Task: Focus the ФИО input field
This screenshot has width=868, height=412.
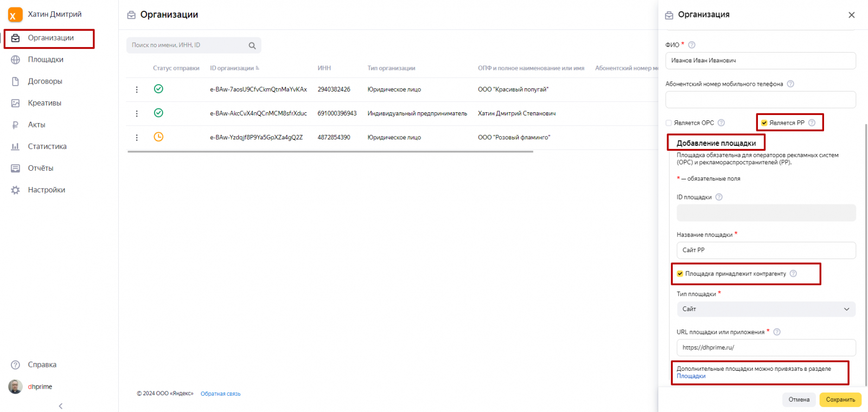Action: tap(761, 61)
